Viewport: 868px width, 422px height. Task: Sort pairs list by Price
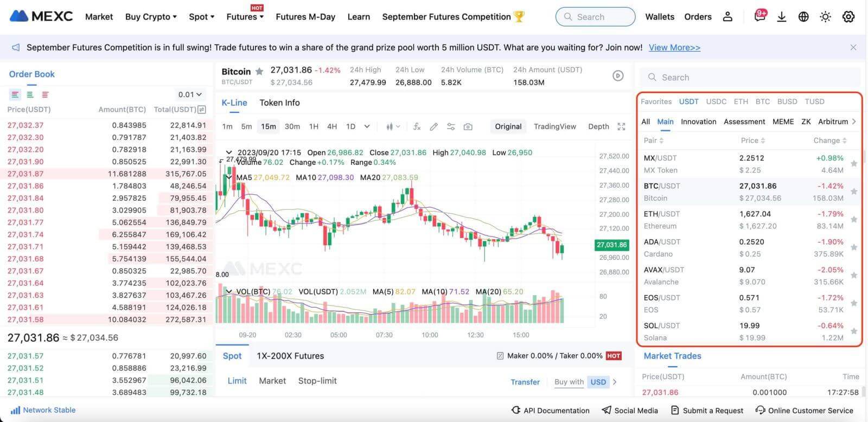753,140
